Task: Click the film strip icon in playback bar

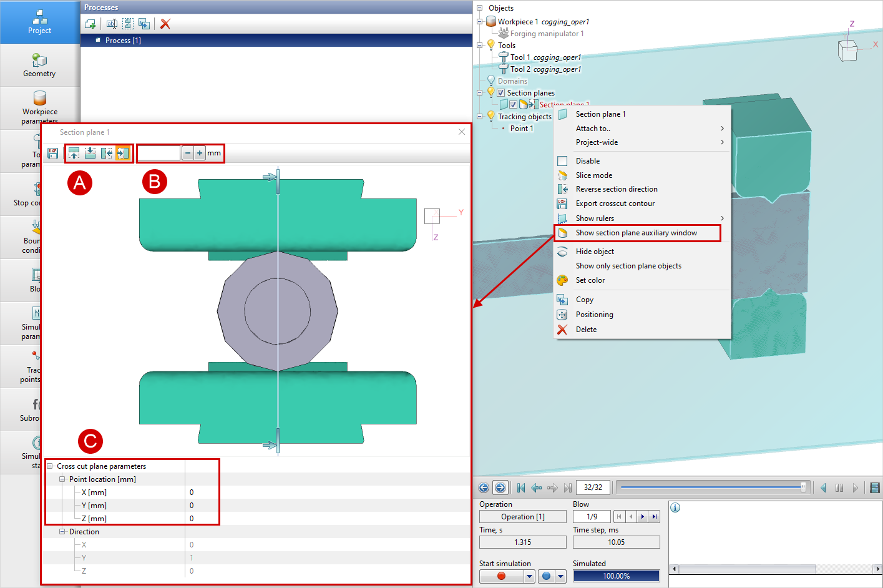Action: pos(874,488)
